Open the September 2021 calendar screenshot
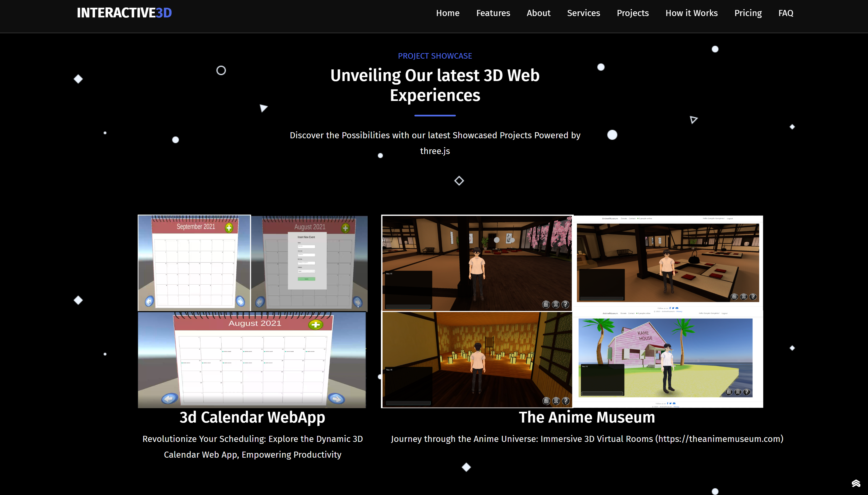This screenshot has height=495, width=868. pyautogui.click(x=194, y=263)
